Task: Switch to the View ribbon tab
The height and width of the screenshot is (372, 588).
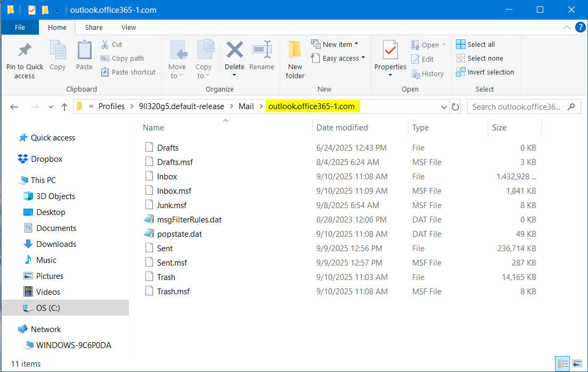Action: point(128,27)
